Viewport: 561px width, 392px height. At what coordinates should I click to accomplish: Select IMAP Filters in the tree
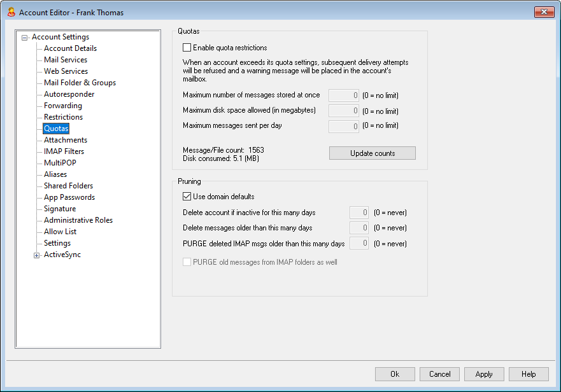tap(64, 151)
